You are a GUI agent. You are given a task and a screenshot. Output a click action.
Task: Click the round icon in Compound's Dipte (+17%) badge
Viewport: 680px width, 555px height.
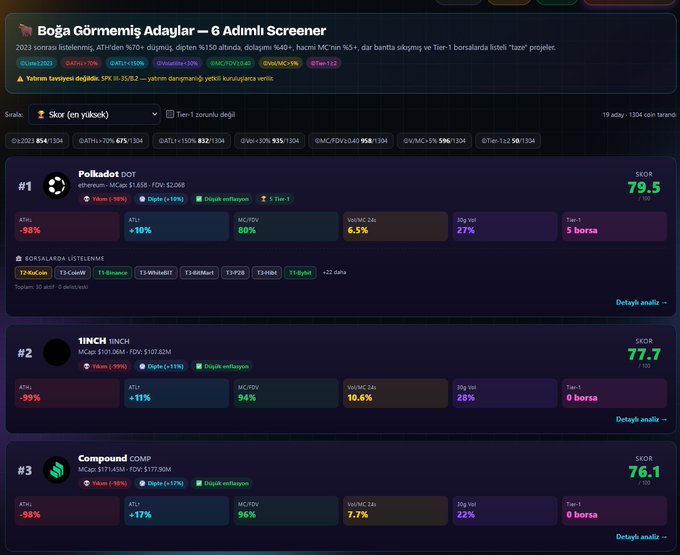(142, 483)
